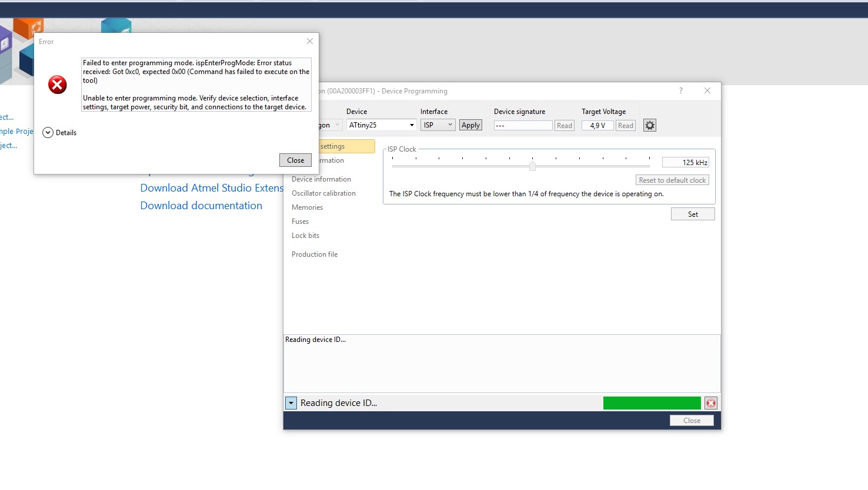
Task: Open Download Atmel Studio Extensions link
Action: 212,188
